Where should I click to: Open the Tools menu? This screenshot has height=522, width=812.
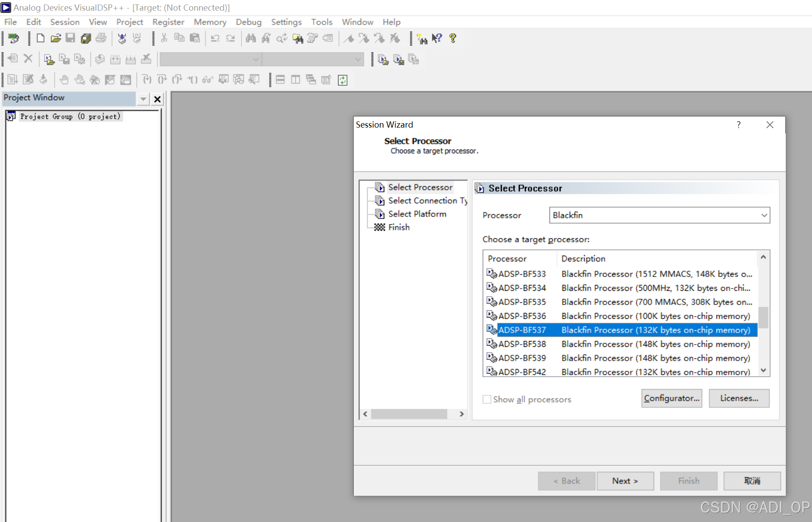pos(322,22)
